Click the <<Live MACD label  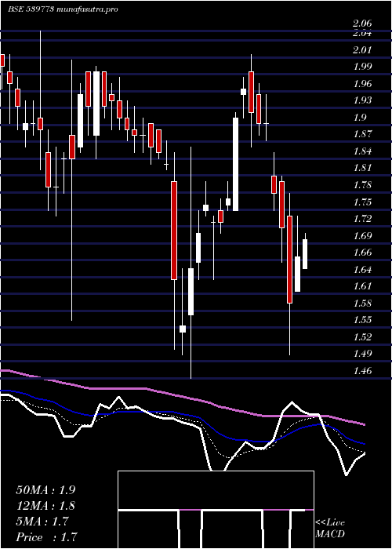(x=330, y=529)
